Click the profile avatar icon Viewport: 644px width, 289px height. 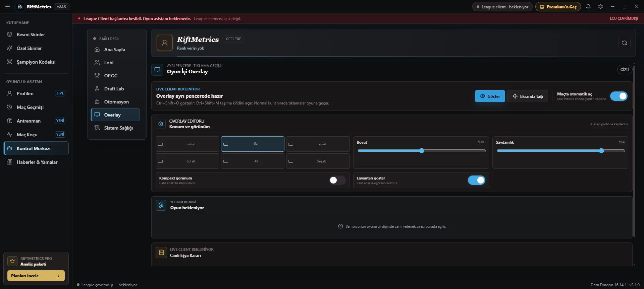click(x=165, y=43)
